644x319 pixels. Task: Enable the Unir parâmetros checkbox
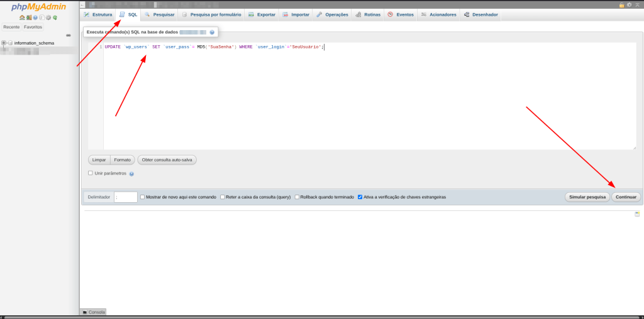tap(91, 173)
